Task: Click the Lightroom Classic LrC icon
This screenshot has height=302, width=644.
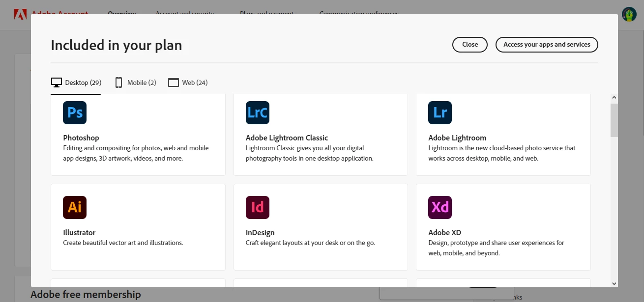Action: pos(258,112)
